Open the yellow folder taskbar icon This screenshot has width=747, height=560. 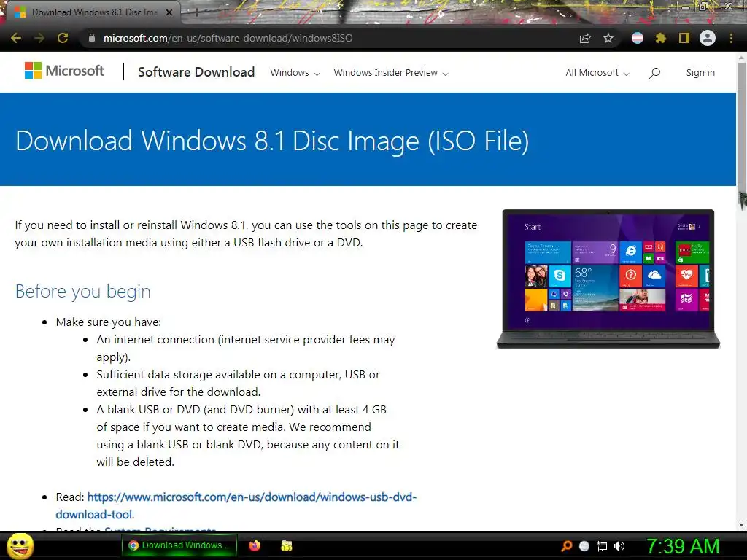pyautogui.click(x=286, y=545)
